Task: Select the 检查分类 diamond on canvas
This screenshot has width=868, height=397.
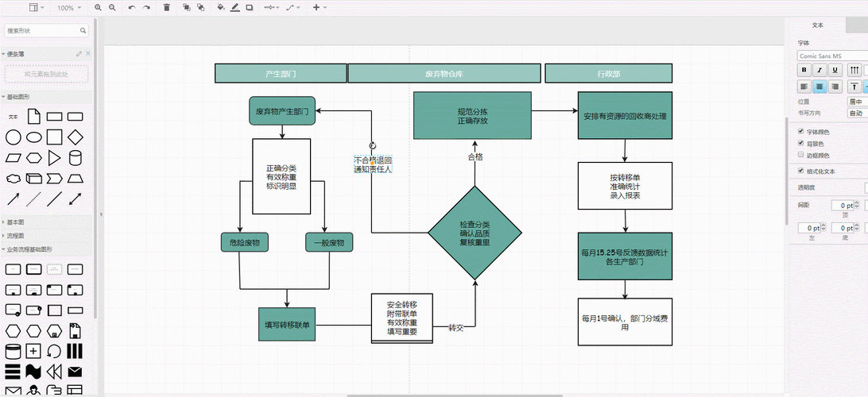Action: click(475, 233)
